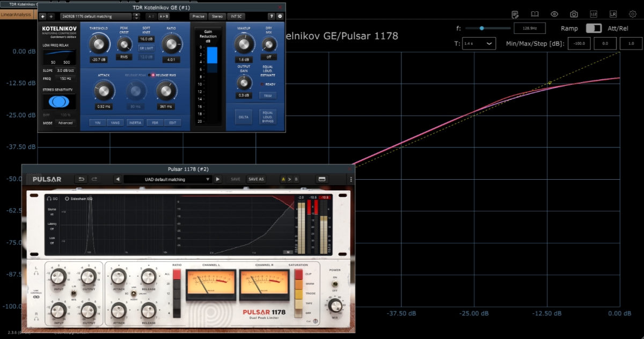The image size is (644, 339).
Task: Click the Slope 3.0 dB/oct value
Action: tap(65, 70)
